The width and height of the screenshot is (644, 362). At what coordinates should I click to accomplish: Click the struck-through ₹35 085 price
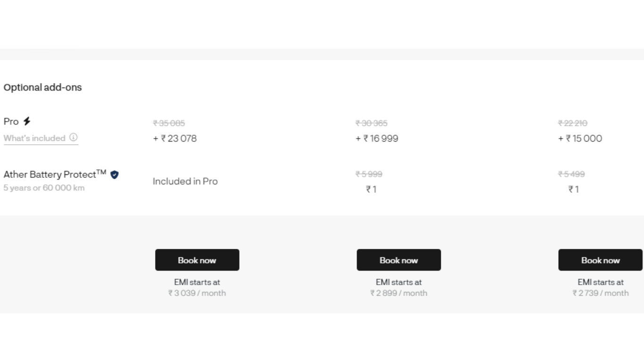pyautogui.click(x=169, y=123)
